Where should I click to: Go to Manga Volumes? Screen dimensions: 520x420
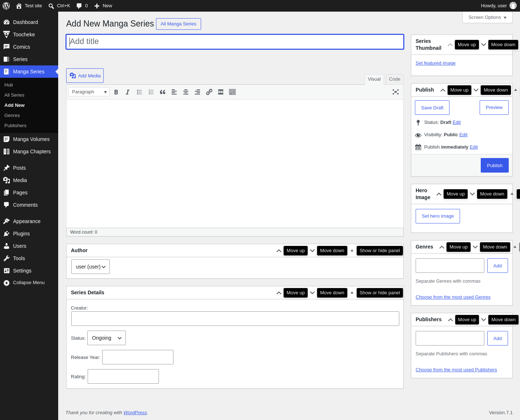(29, 139)
